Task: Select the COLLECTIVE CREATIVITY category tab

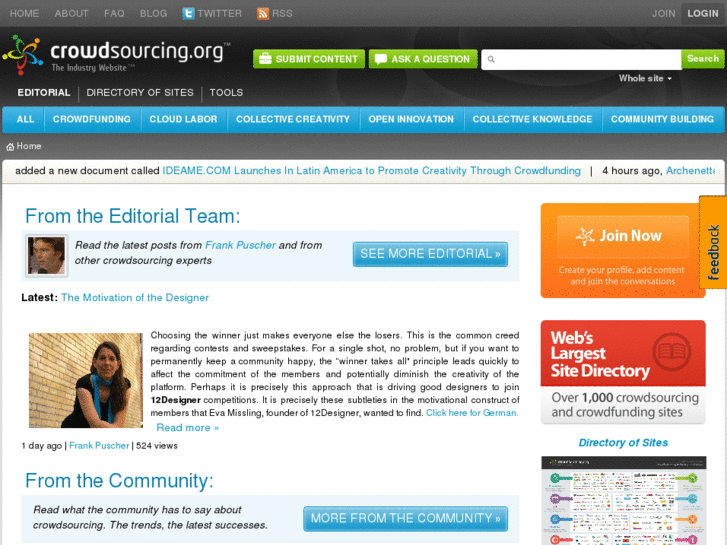Action: click(x=293, y=119)
